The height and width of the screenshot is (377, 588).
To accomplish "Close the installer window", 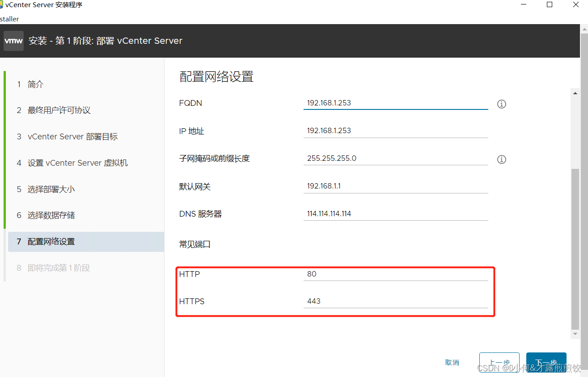I will (576, 5).
